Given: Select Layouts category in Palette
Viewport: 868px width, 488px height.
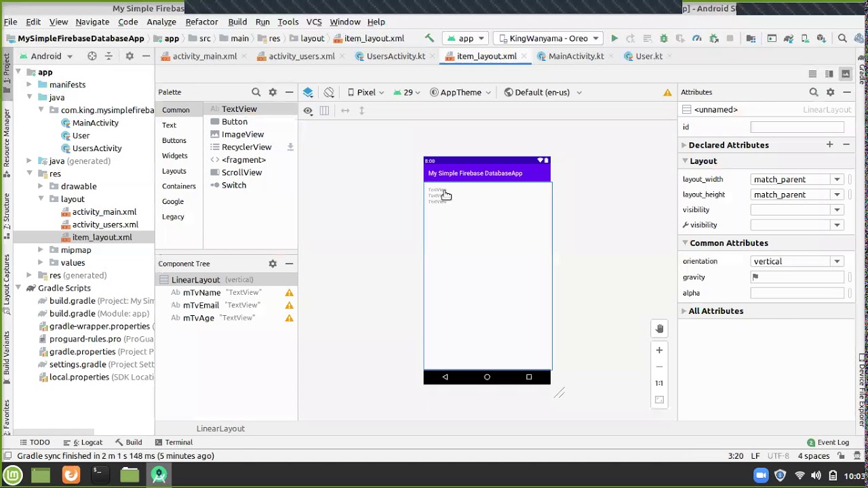Looking at the screenshot, I should coord(174,171).
